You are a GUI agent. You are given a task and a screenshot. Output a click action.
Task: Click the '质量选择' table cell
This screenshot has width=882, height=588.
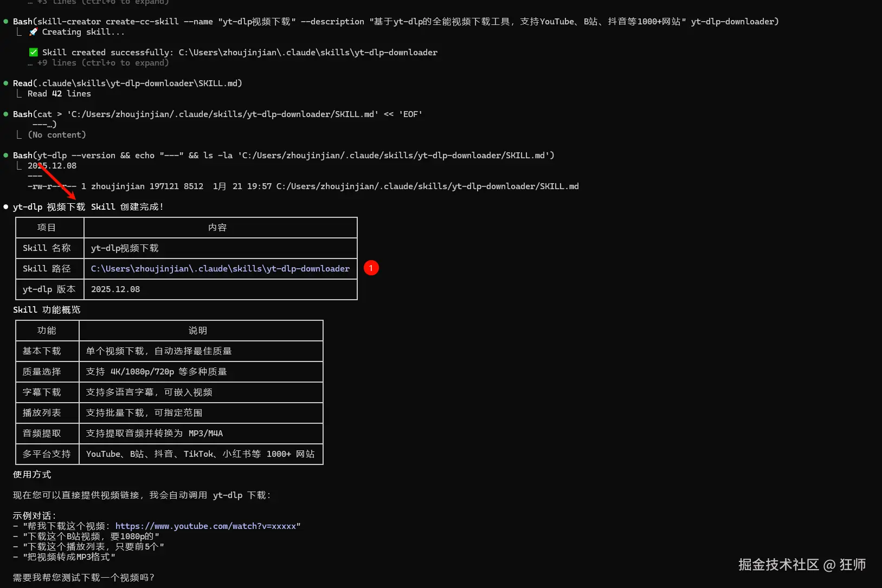pyautogui.click(x=47, y=372)
